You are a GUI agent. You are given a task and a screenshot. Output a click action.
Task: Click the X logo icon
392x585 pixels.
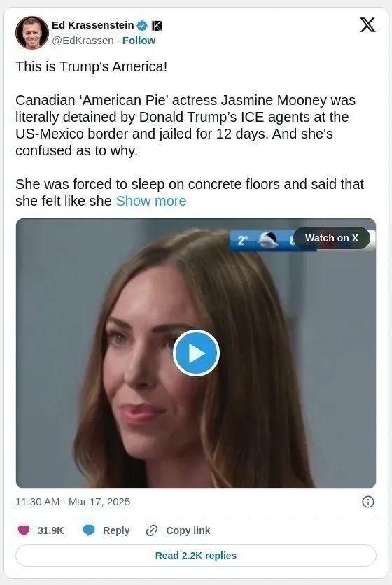(x=367, y=25)
